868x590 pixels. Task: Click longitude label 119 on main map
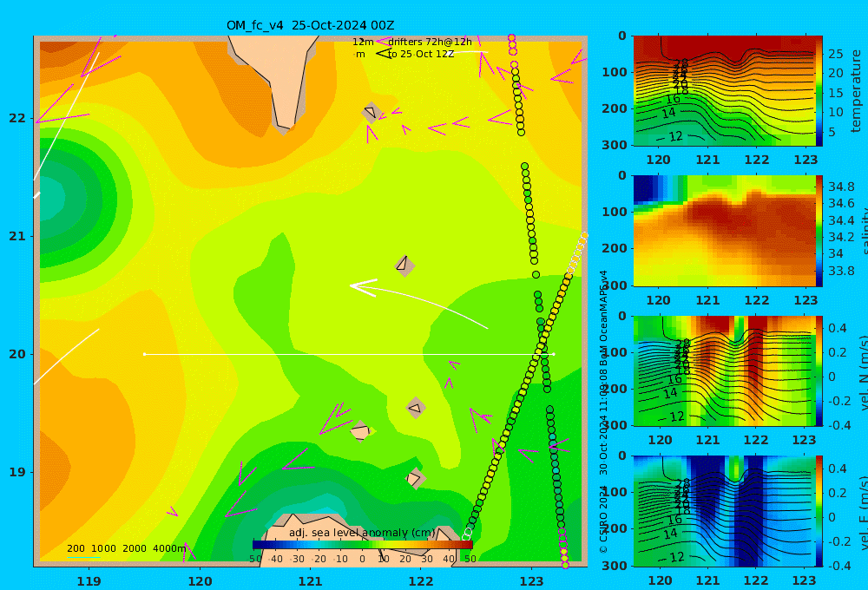[89, 581]
